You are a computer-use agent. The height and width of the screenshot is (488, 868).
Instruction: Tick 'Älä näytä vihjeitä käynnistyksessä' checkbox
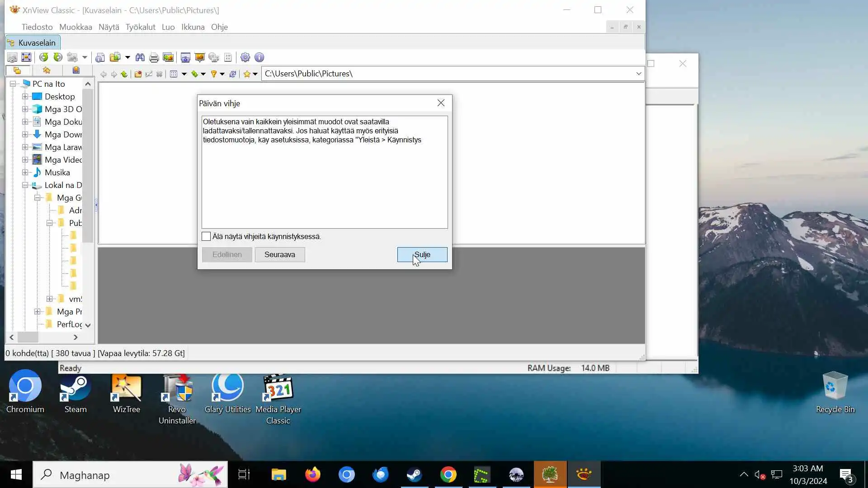click(206, 236)
